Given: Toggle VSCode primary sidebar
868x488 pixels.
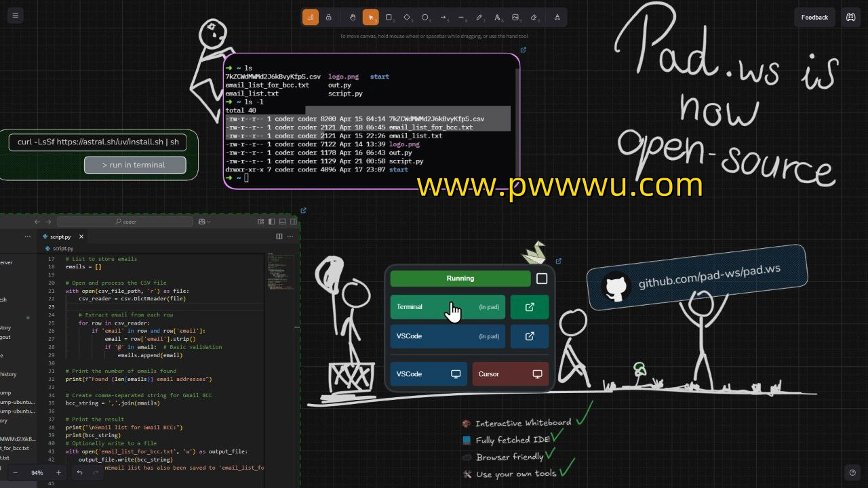Looking at the screenshot, I should (x=272, y=222).
